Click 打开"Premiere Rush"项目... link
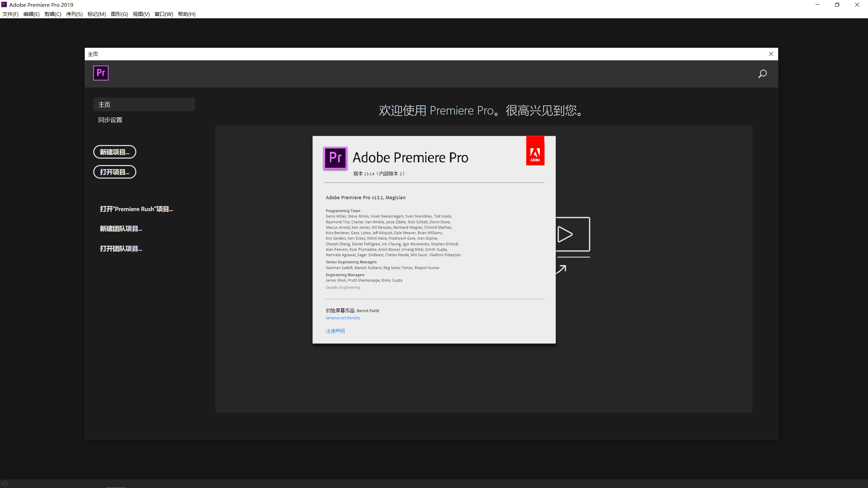The height and width of the screenshot is (488, 868). coord(136,209)
